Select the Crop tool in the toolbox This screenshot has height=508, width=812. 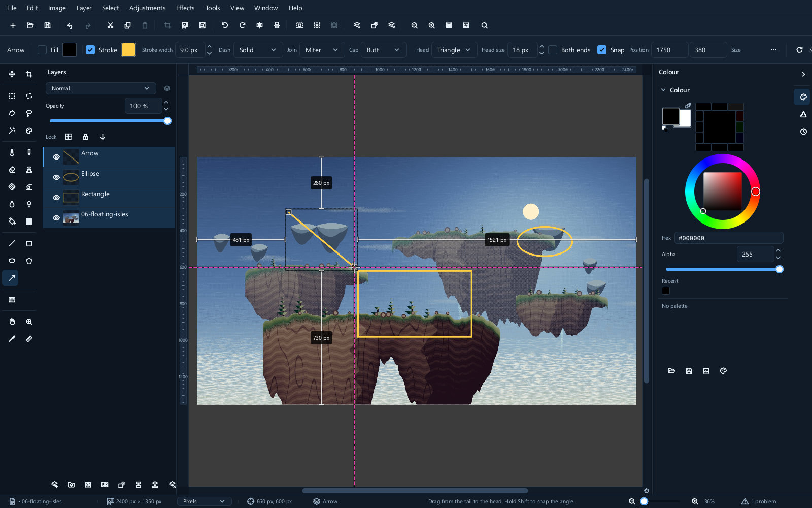pyautogui.click(x=29, y=74)
